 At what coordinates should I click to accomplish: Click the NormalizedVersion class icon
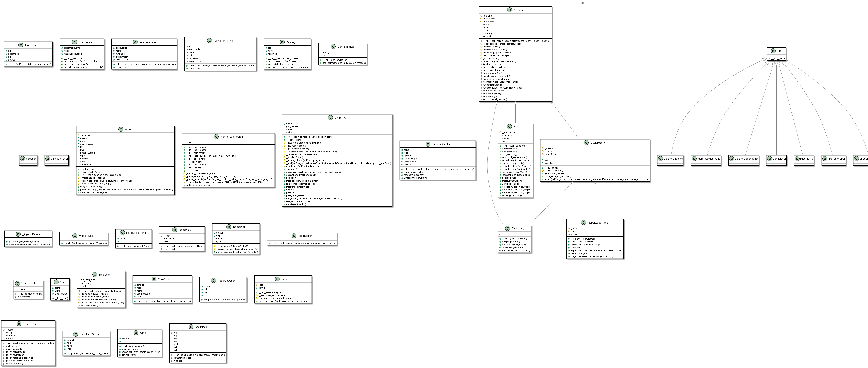(217, 137)
